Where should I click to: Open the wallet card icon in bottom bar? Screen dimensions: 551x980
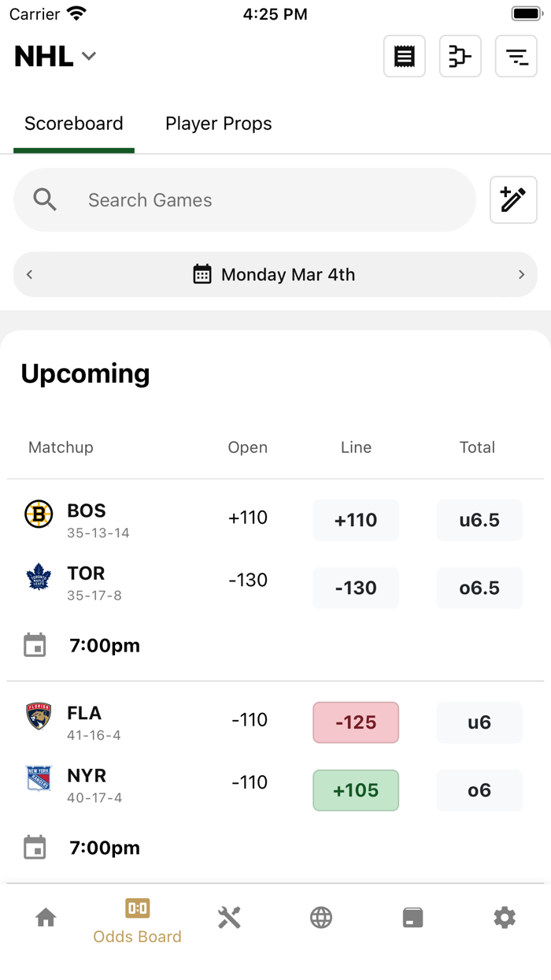pyautogui.click(x=412, y=917)
